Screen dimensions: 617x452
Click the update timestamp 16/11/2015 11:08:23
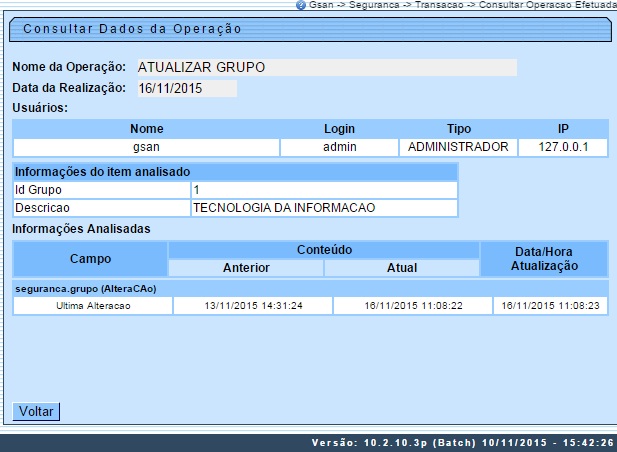click(x=550, y=306)
